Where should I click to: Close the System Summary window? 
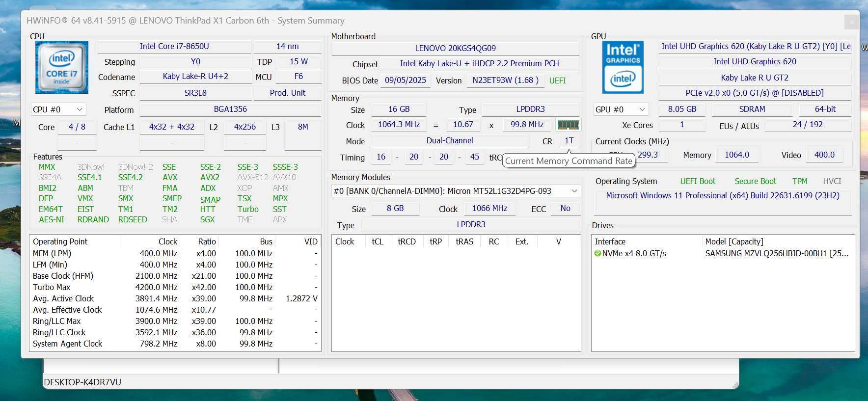pos(852,22)
